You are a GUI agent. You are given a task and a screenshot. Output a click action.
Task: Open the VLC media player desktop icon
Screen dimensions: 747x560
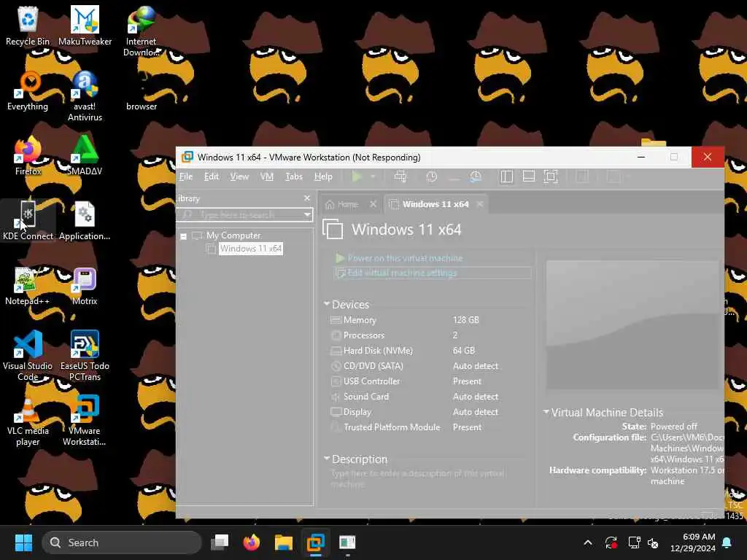tap(28, 420)
